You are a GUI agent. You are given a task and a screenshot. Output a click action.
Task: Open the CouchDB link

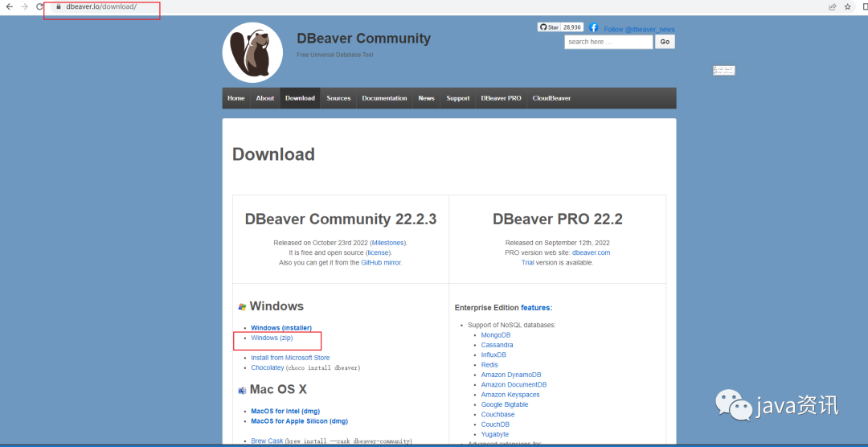[495, 424]
